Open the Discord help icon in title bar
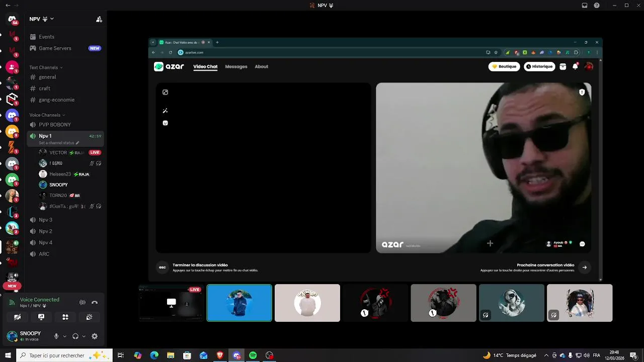Screen dimensions: 644x362 (597, 6)
